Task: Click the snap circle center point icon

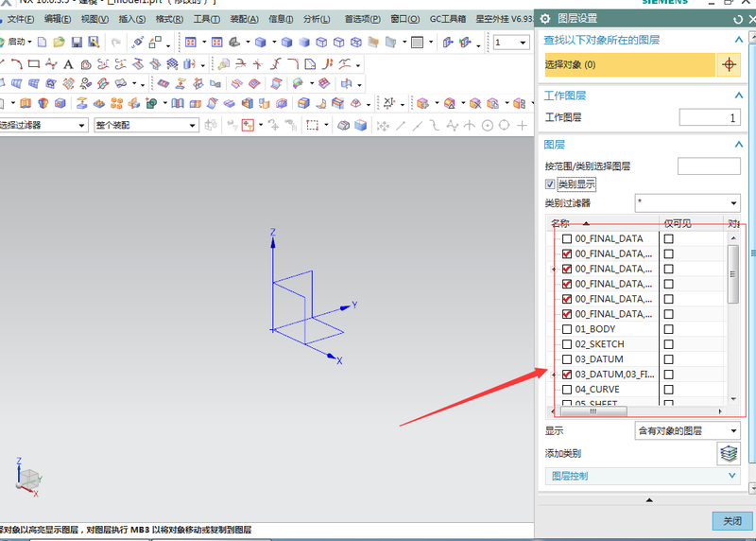Action: click(x=488, y=126)
